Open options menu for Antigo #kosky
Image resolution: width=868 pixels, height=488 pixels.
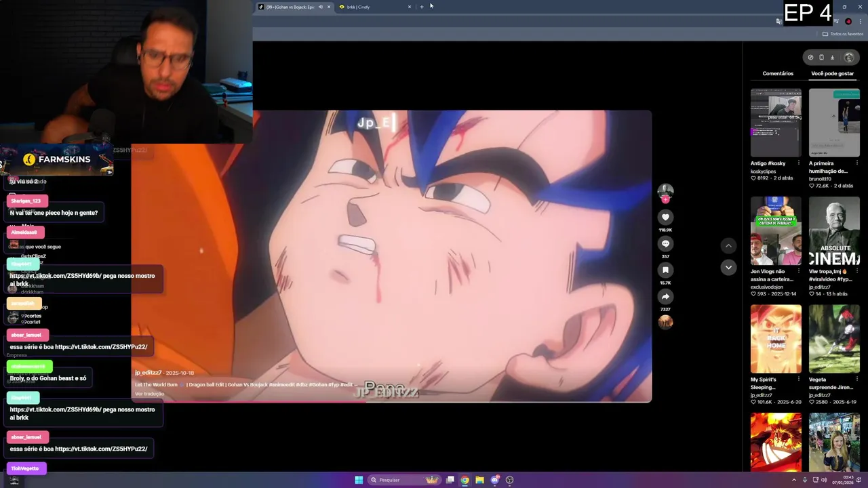point(799,163)
